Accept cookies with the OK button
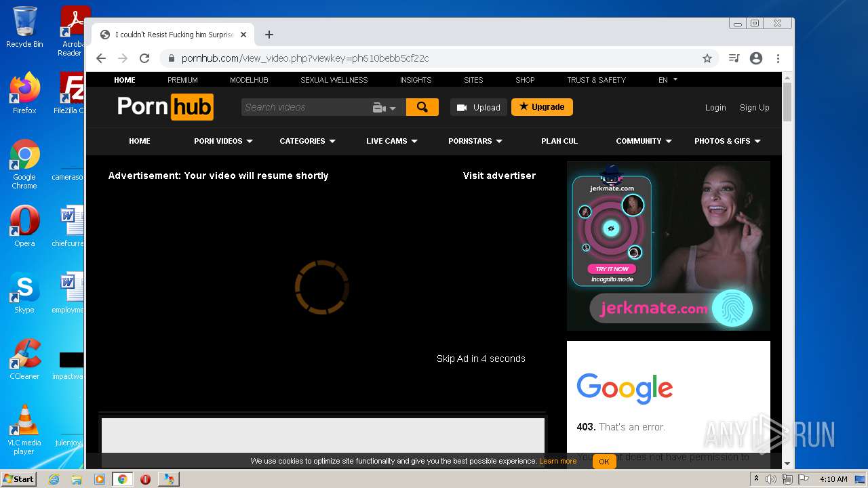 click(x=604, y=462)
